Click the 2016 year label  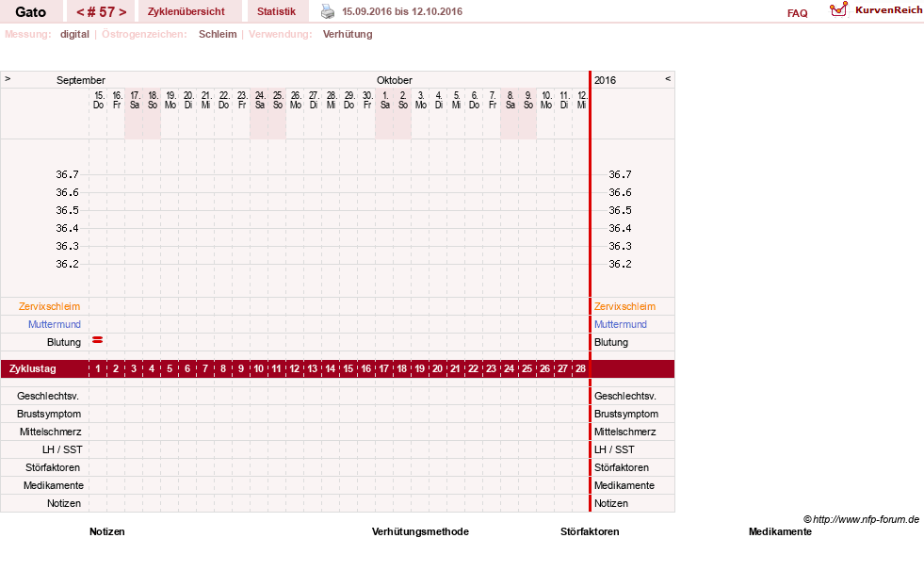[605, 80]
